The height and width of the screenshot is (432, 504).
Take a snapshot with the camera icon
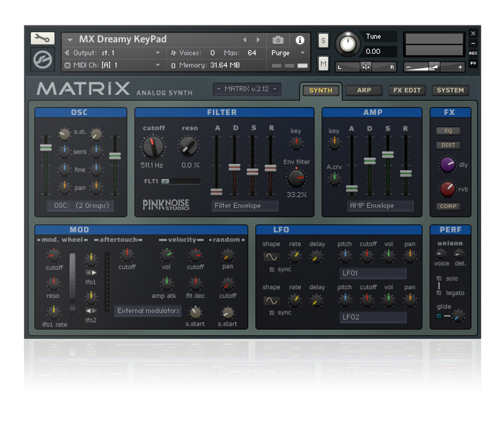coord(278,40)
